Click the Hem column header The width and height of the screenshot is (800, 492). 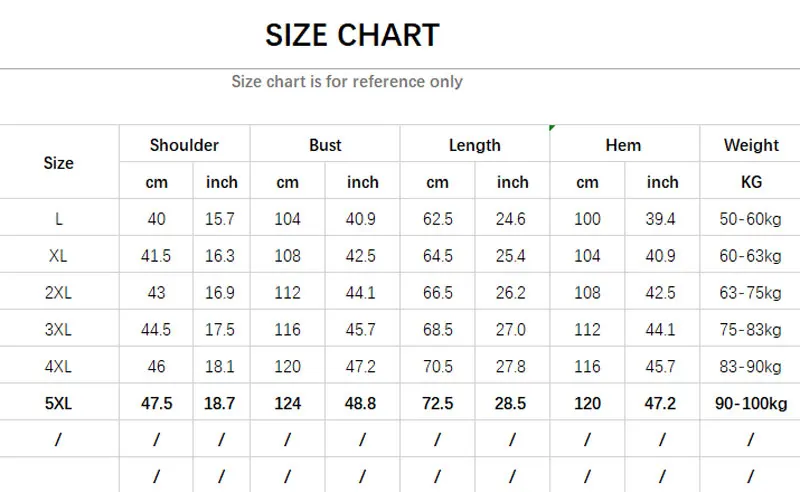623,145
